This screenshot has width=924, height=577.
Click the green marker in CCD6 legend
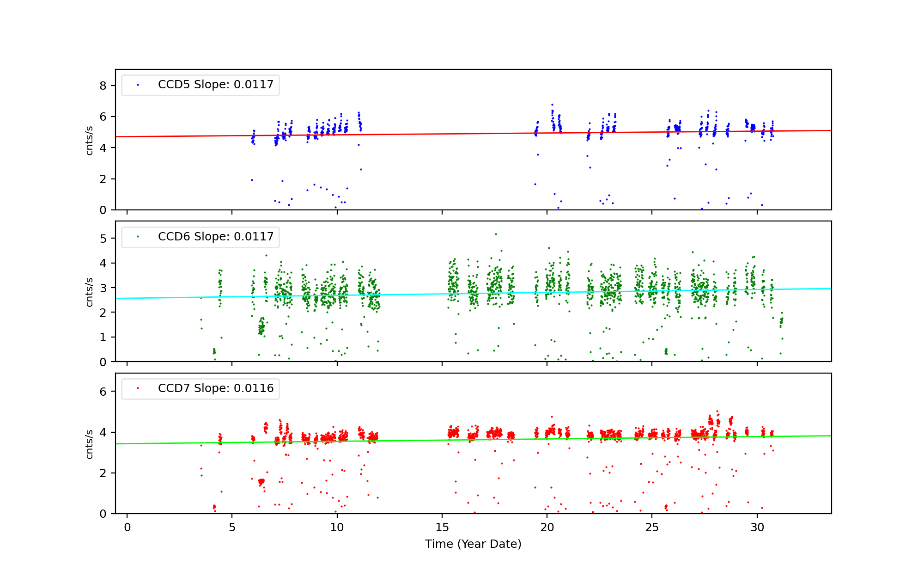click(138, 237)
